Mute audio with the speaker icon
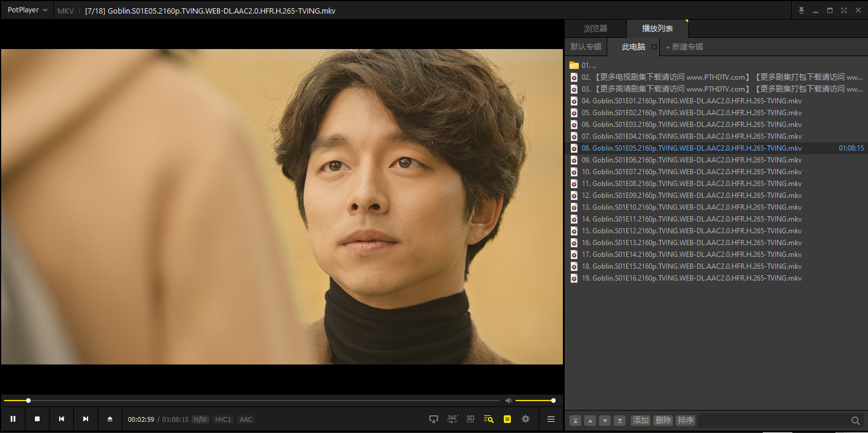868x433 pixels. pyautogui.click(x=509, y=401)
